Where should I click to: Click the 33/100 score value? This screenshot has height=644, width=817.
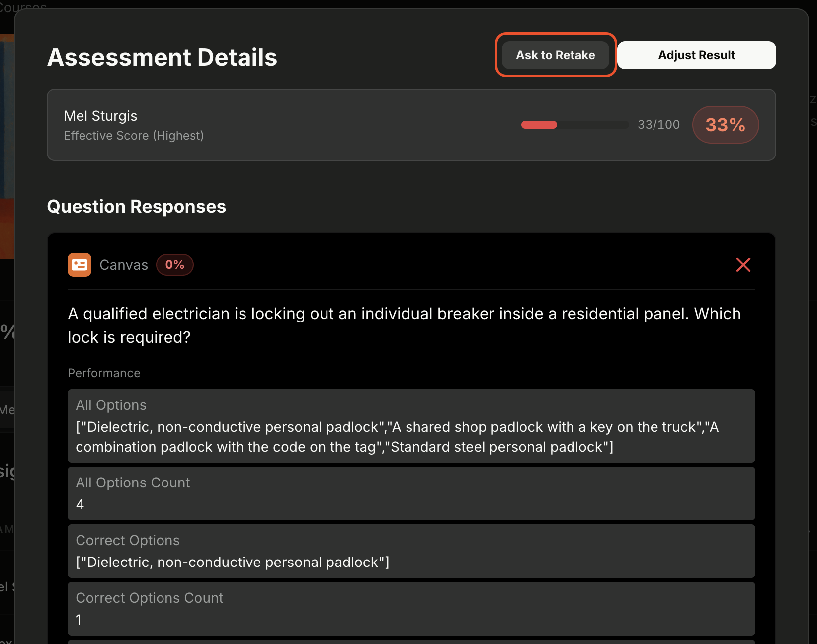coord(658,125)
